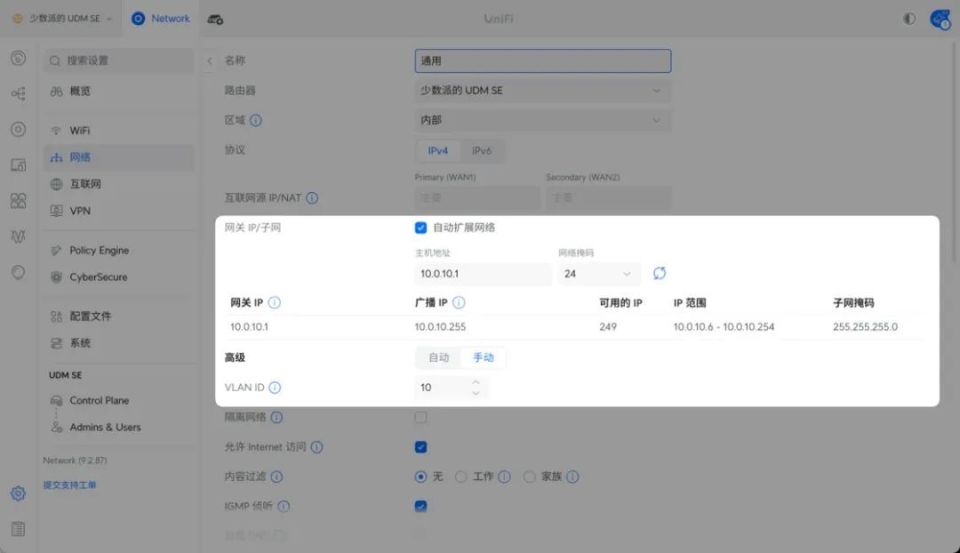Click the refresh subnet icon next to netmask
Image resolution: width=960 pixels, height=553 pixels.
click(659, 273)
